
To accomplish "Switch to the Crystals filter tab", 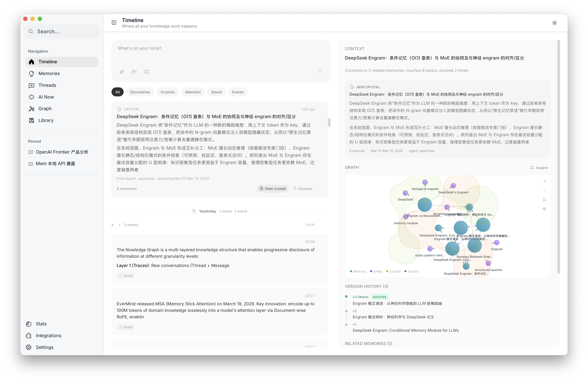I will [167, 92].
